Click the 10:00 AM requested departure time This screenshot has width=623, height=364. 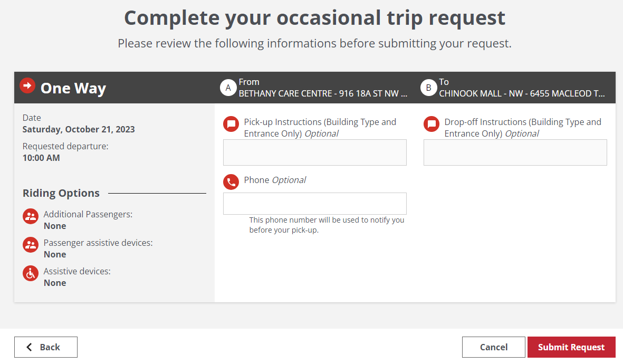click(41, 158)
